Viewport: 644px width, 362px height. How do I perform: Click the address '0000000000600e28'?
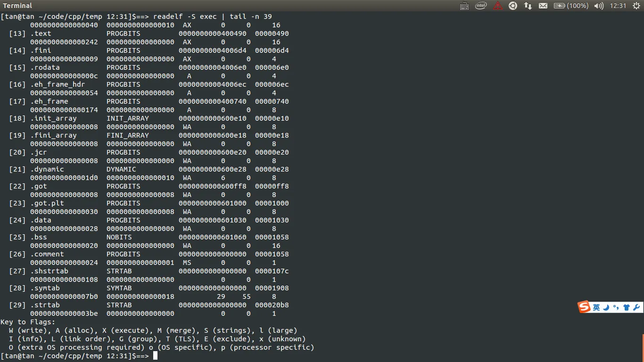213,169
